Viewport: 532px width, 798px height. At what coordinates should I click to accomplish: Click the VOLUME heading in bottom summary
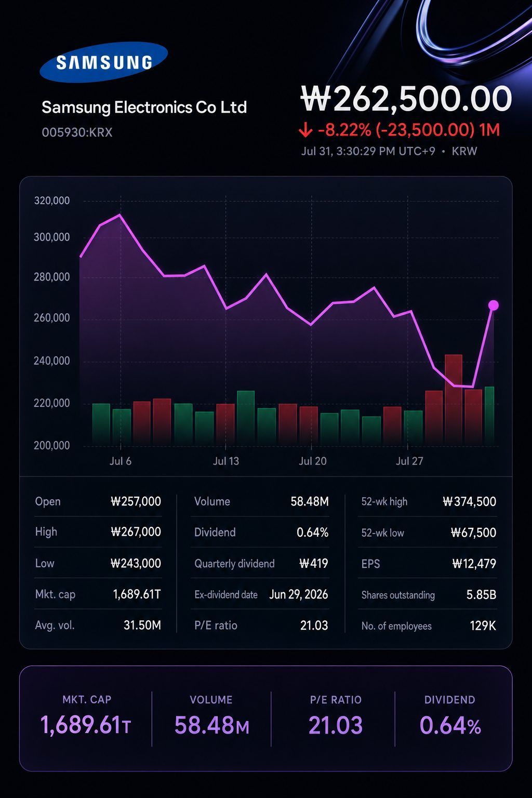[211, 700]
